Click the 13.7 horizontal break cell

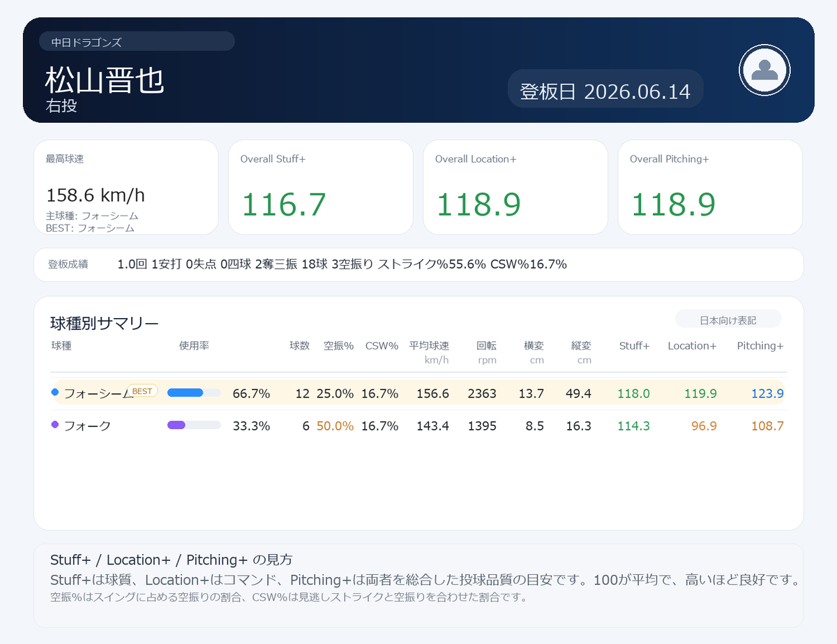point(531,394)
